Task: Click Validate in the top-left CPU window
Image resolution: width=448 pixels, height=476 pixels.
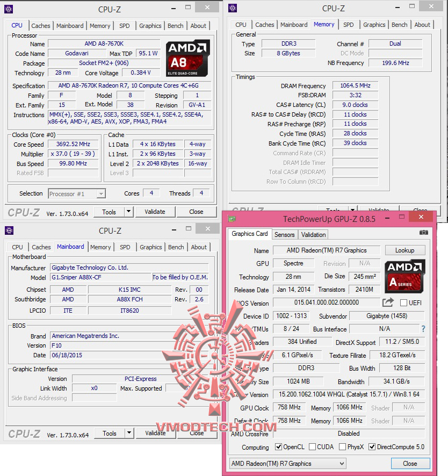Action: pyautogui.click(x=155, y=212)
